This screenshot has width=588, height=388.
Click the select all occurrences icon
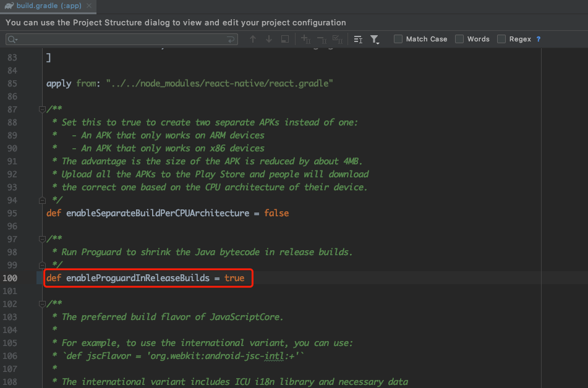[x=338, y=39]
